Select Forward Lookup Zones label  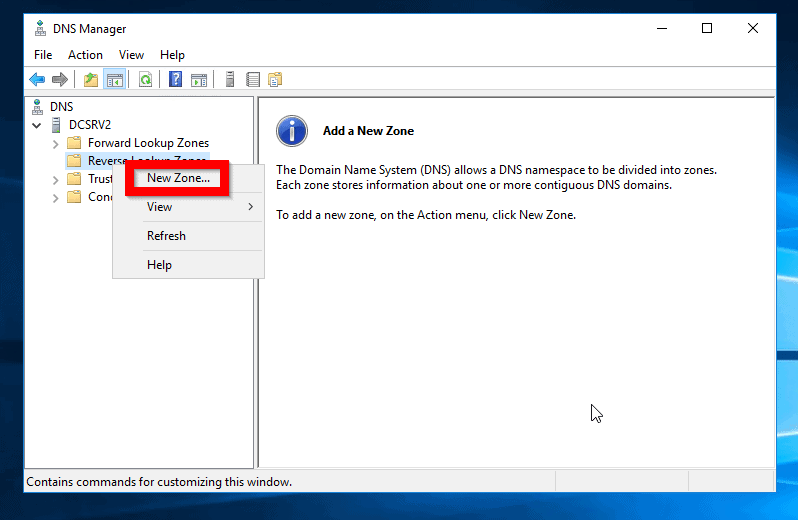coord(148,143)
